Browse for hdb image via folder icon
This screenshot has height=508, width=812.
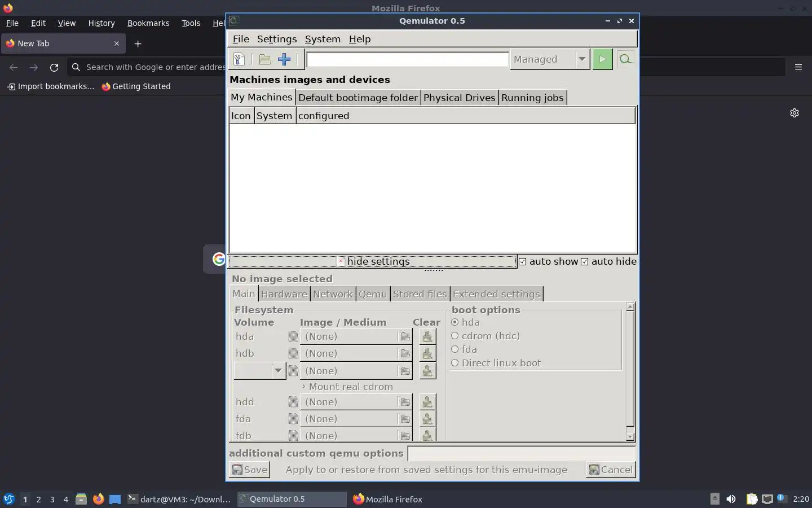point(405,353)
